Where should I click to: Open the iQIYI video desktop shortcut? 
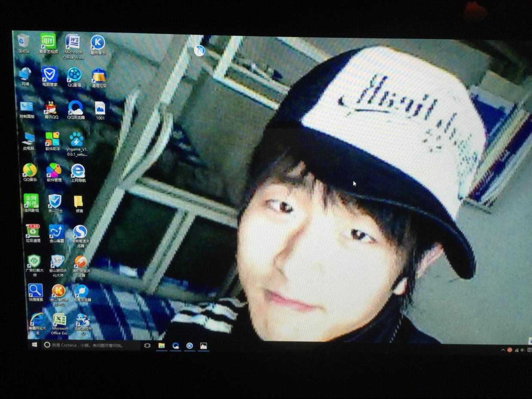(48, 42)
